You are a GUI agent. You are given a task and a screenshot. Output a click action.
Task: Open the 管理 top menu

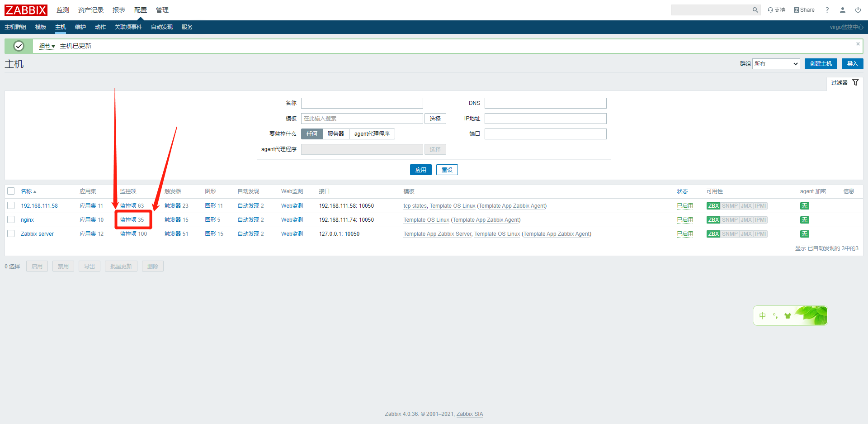(162, 10)
